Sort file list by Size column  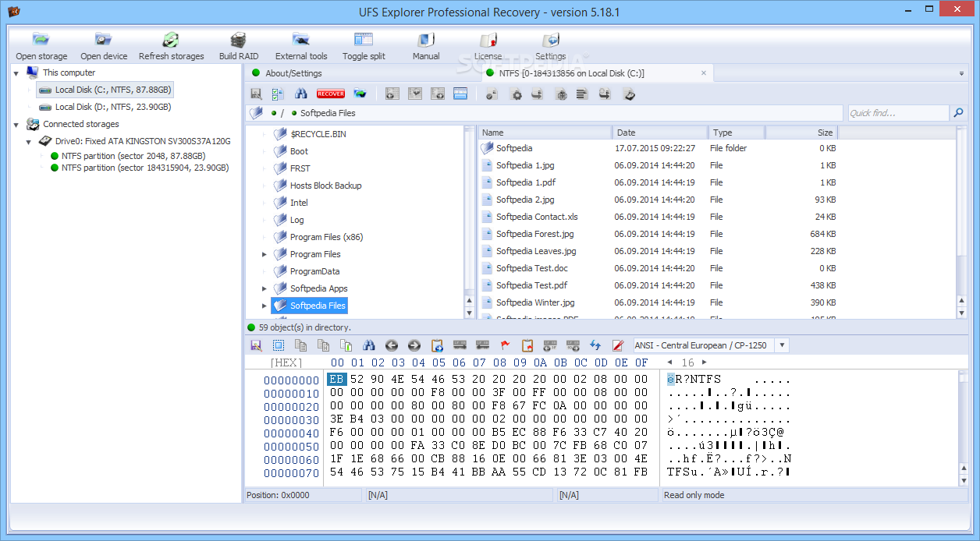pyautogui.click(x=801, y=133)
